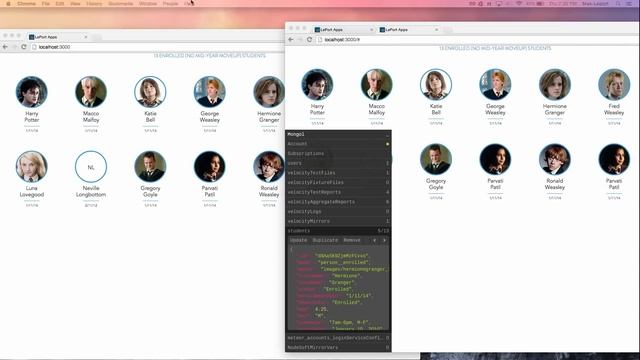The image size is (640, 360).
Task: Close the LaPort Apps tab in left window
Action: (x=86, y=37)
